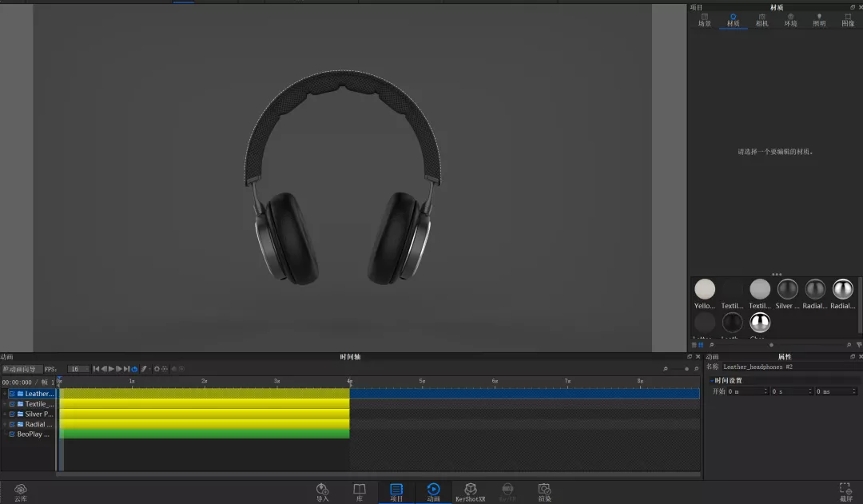Expand the Radial animation folder
Screen dimensions: 863x504
coord(5,424)
